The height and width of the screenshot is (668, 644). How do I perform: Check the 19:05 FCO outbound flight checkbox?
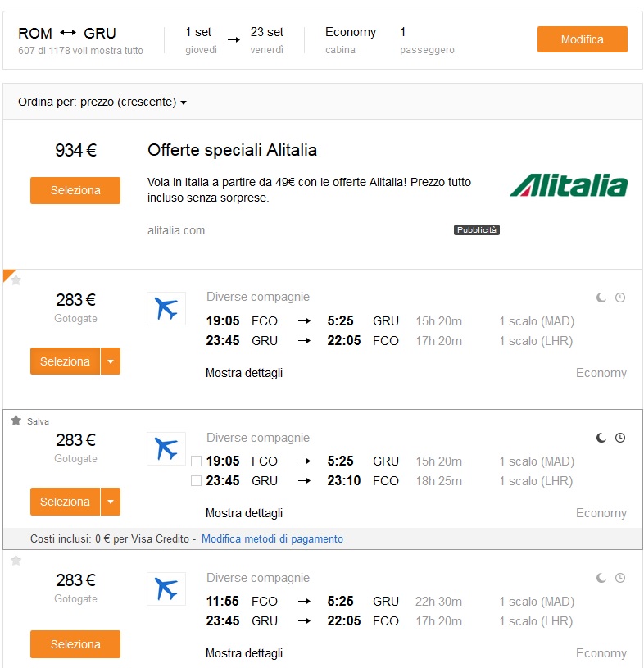pos(196,461)
